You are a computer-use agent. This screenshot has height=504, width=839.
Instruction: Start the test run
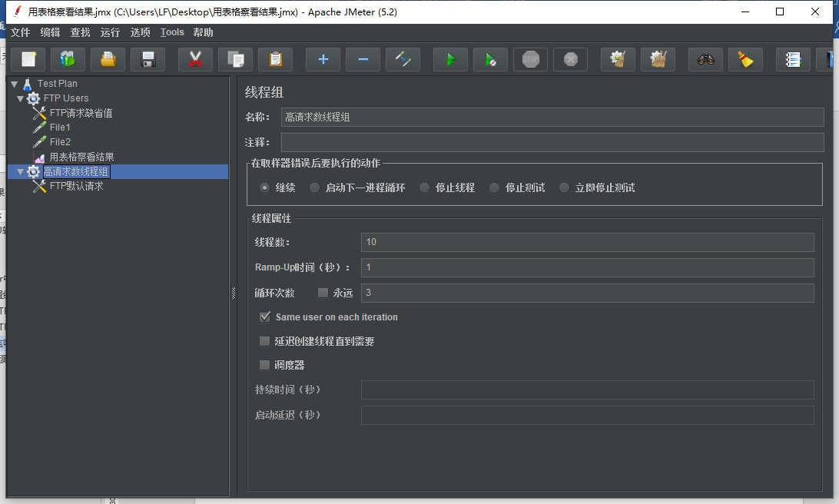click(x=450, y=59)
